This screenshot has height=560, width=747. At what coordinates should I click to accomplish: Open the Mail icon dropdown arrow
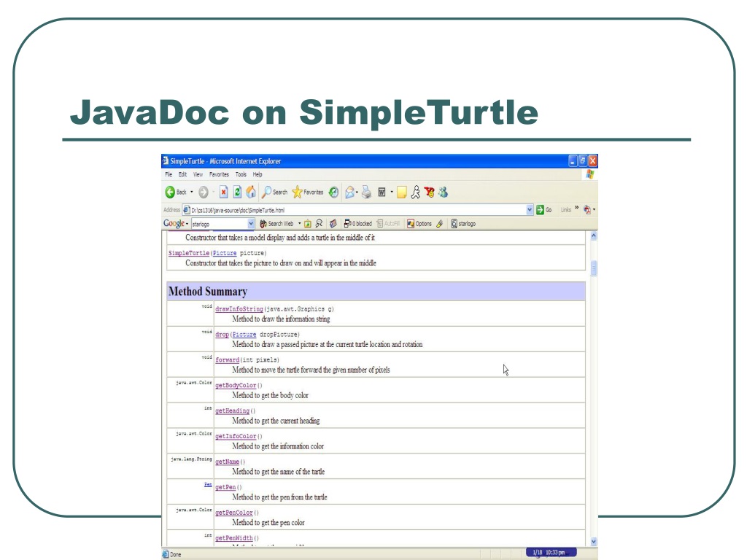[357, 192]
